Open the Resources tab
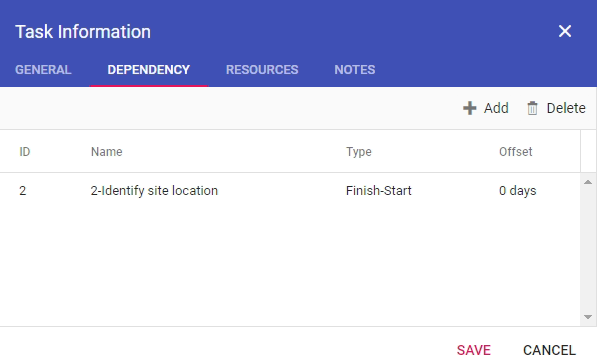The image size is (597, 360). pyautogui.click(x=262, y=70)
